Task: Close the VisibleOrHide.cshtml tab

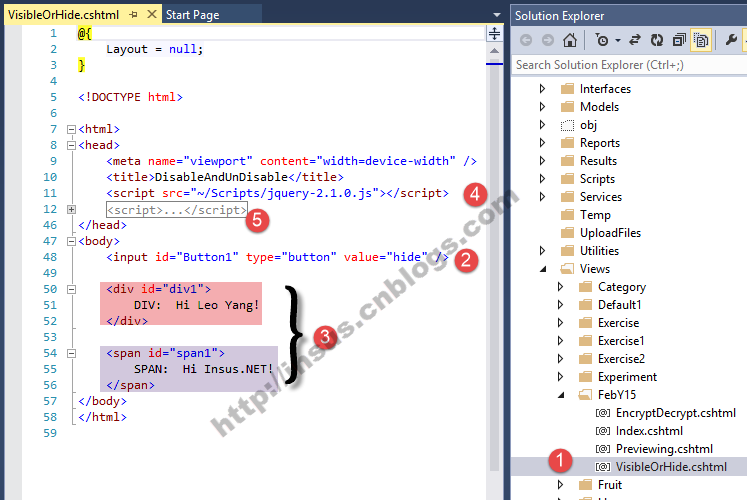Action: coord(151,14)
